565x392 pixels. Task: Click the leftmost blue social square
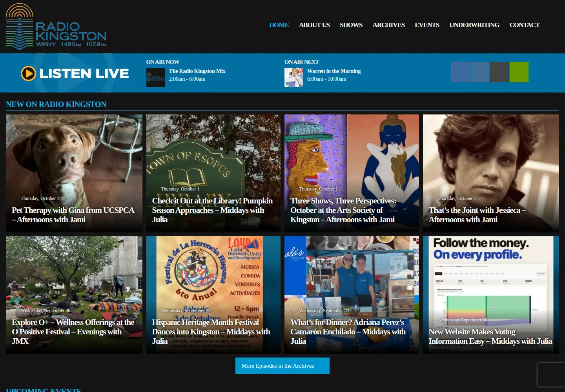point(460,72)
